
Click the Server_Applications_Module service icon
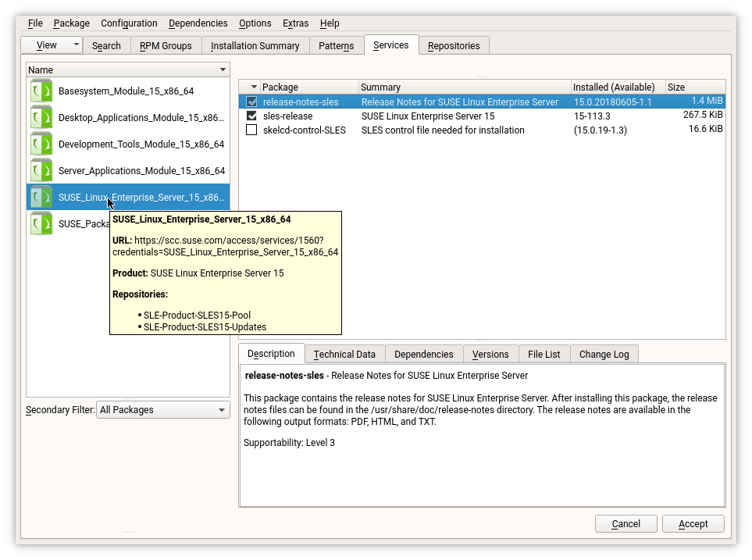41,171
